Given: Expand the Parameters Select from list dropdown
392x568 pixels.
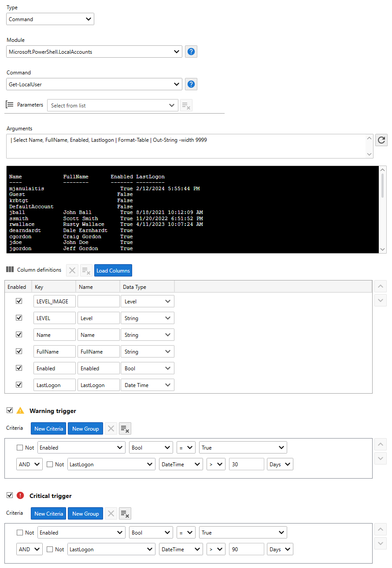Looking at the screenshot, I should [113, 106].
